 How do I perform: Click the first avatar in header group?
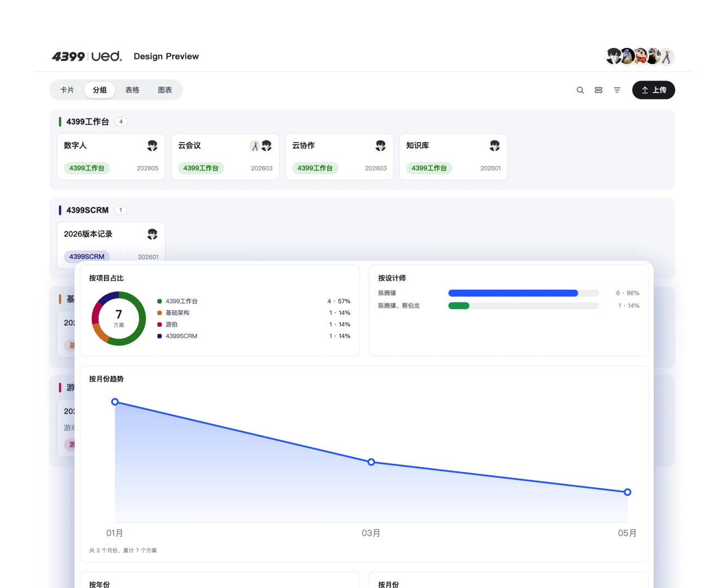pos(614,56)
